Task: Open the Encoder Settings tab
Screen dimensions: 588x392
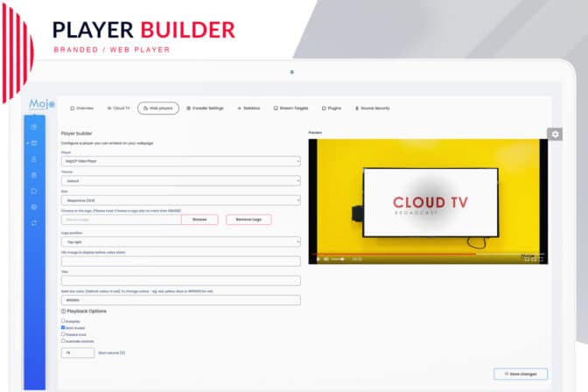Action: (x=205, y=108)
